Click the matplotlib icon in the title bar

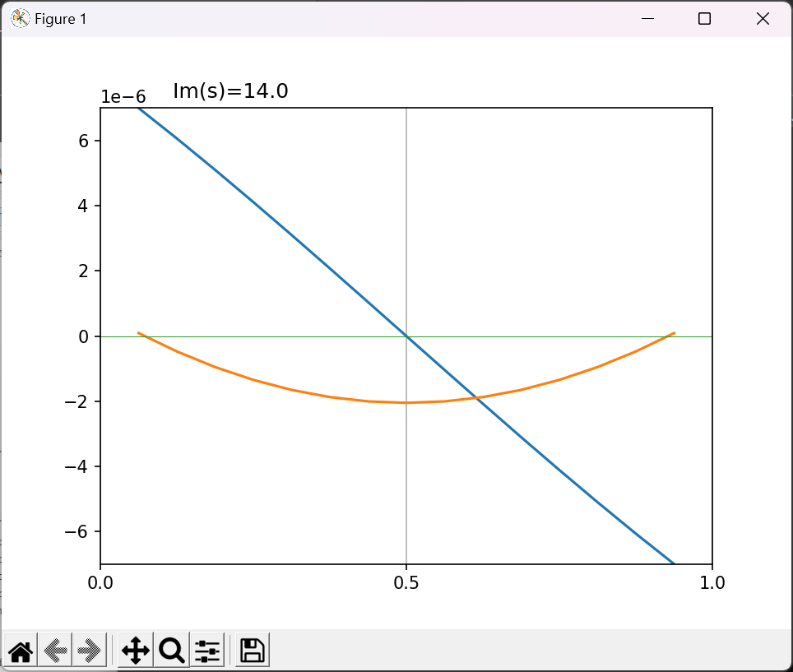point(21,19)
